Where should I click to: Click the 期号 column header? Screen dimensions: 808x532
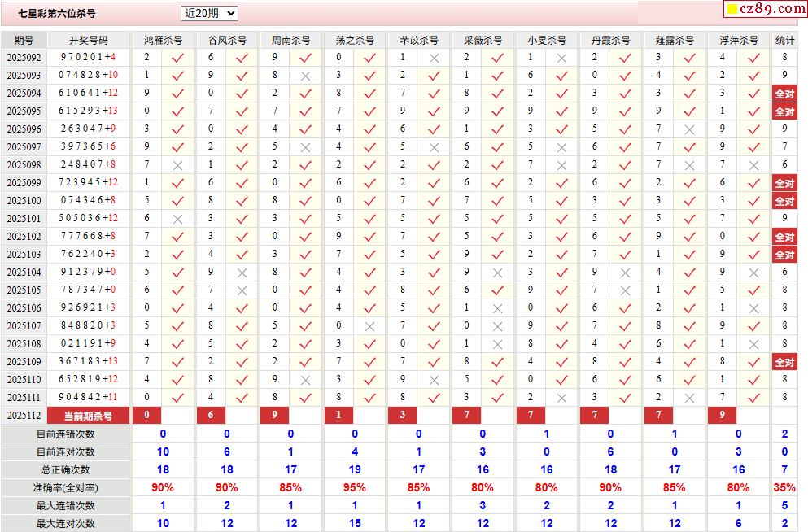pyautogui.click(x=24, y=40)
